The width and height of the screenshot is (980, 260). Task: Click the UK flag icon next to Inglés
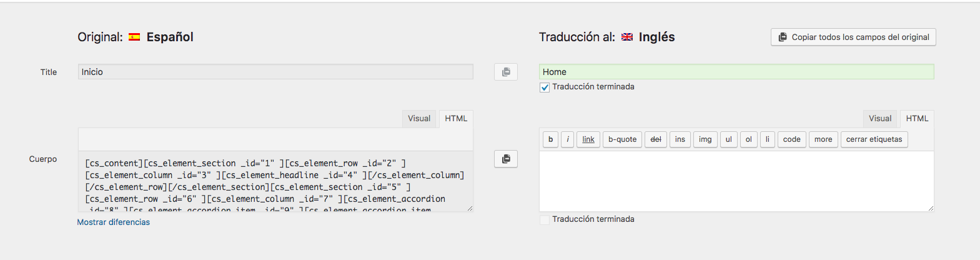pos(627,37)
